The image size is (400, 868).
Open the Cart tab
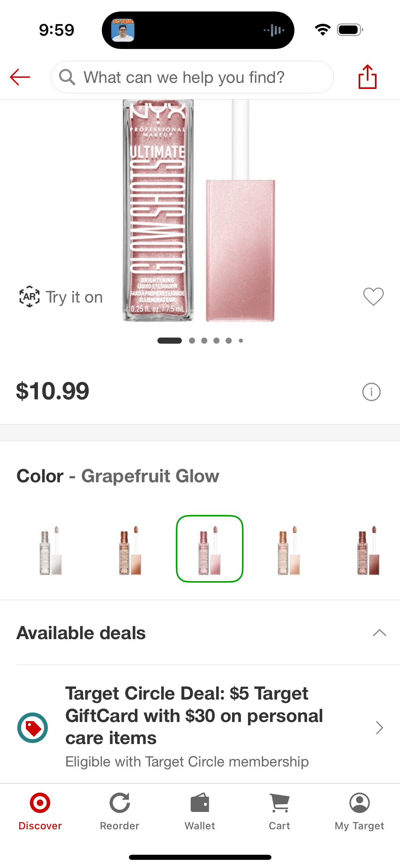pos(280,811)
